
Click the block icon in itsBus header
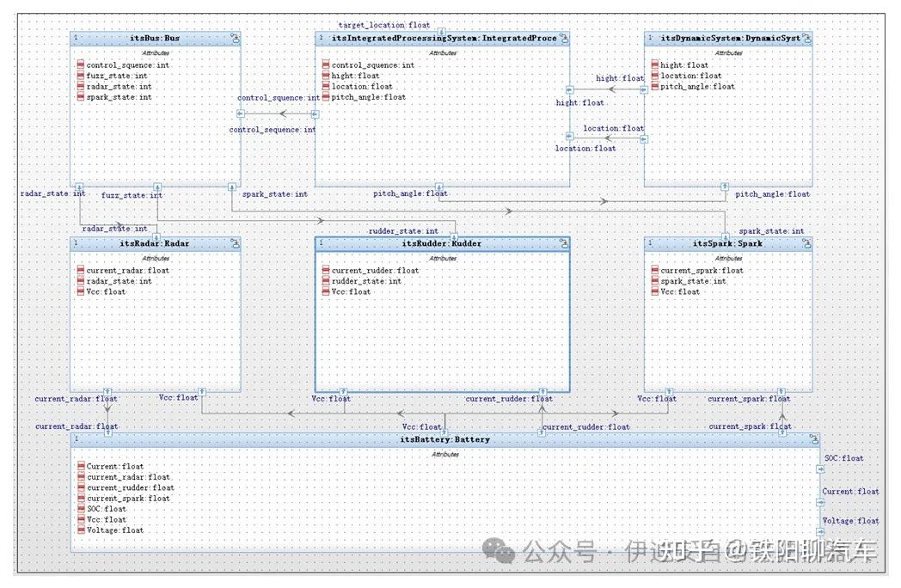pyautogui.click(x=235, y=39)
